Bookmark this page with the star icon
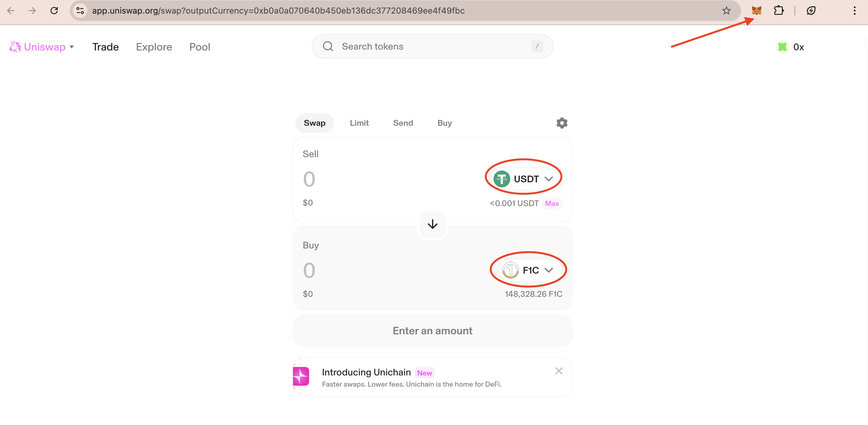Image resolution: width=868 pixels, height=425 pixels. (726, 11)
